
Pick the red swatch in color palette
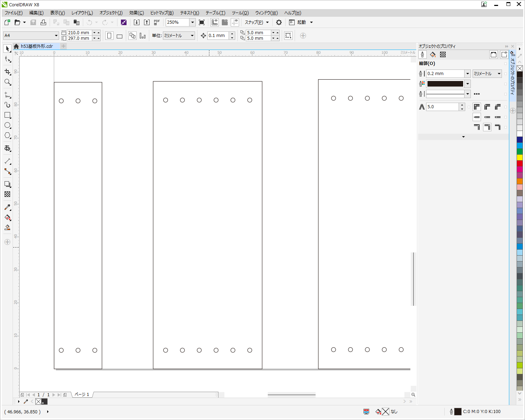(520, 163)
